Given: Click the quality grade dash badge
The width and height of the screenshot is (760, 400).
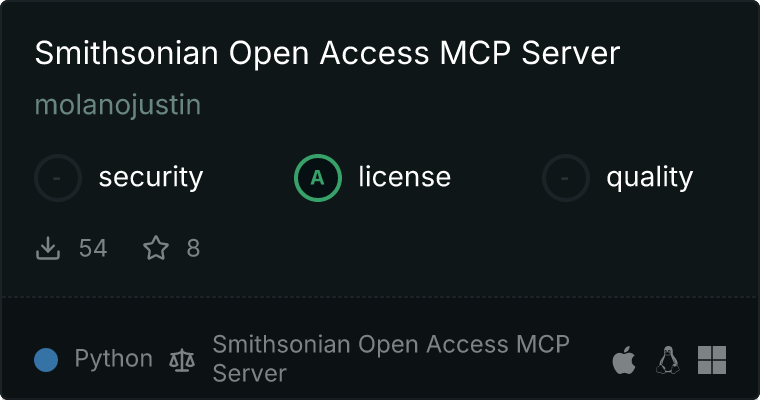Looking at the screenshot, I should [x=566, y=178].
